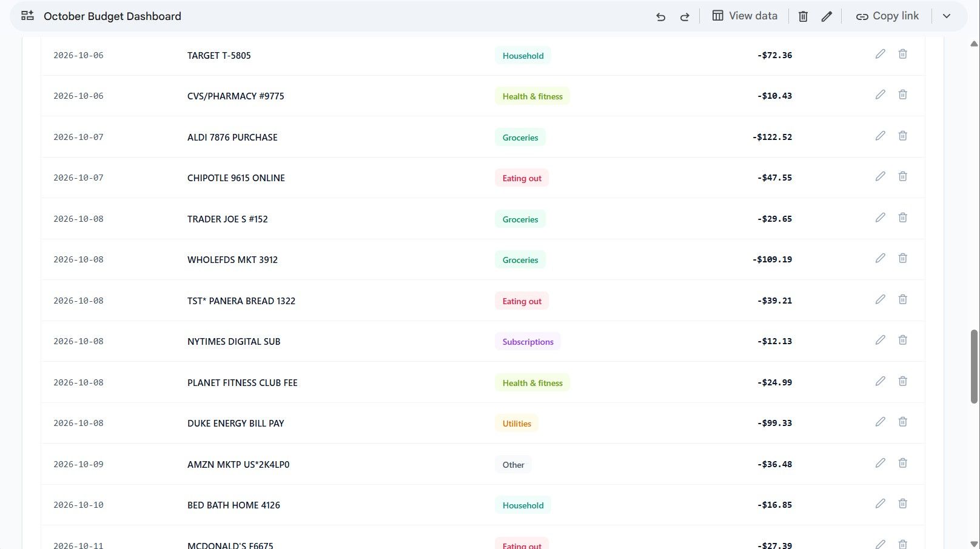
Task: Click the Other tag on AMZN MKTP row
Action: point(513,465)
